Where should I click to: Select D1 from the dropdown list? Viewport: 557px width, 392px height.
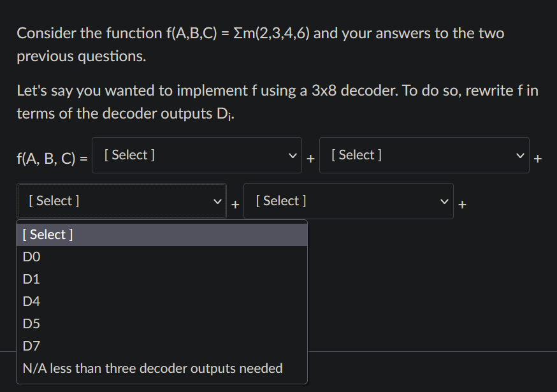pyautogui.click(x=162, y=279)
